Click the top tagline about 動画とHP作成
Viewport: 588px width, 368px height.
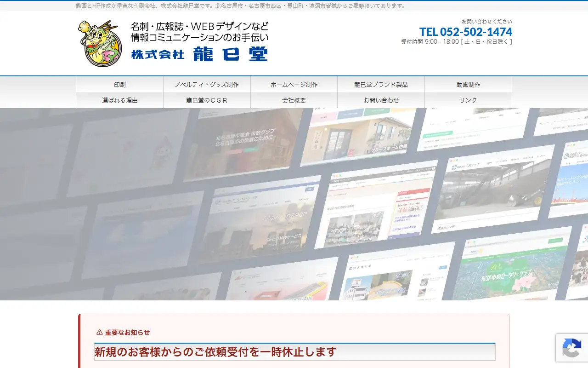242,6
